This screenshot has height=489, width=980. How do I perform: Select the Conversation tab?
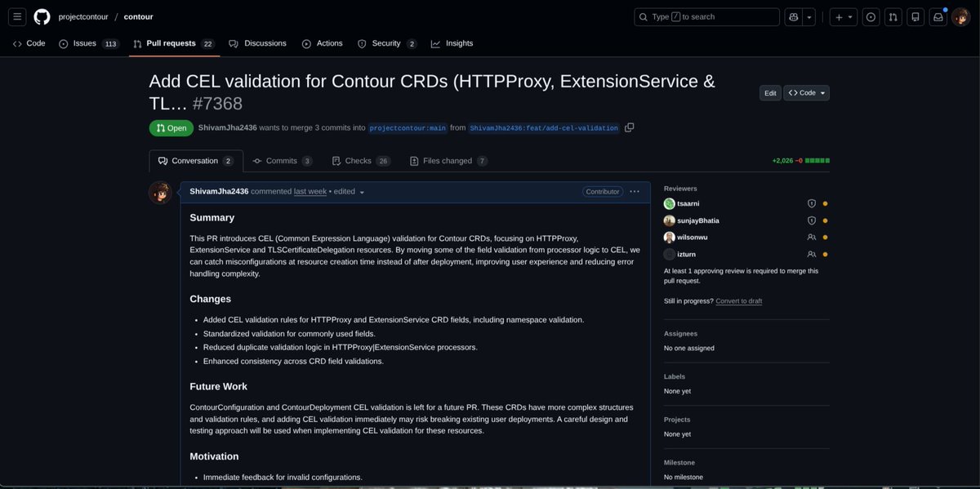(196, 161)
